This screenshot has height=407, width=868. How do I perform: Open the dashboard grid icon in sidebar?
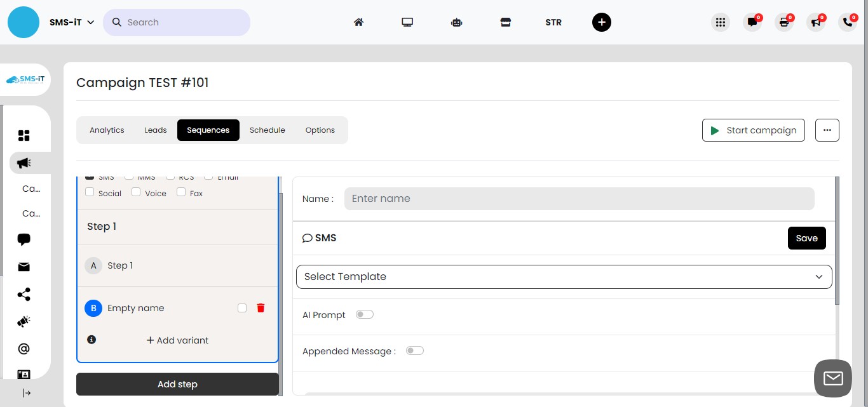tap(24, 135)
